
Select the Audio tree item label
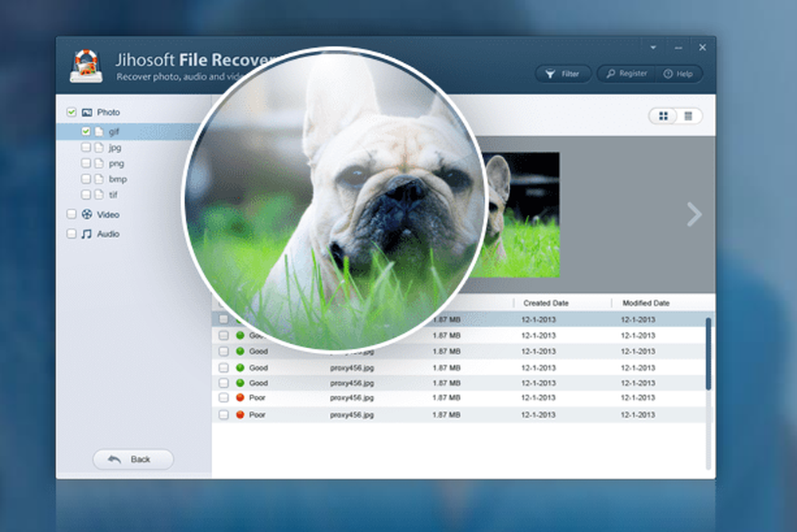point(108,234)
